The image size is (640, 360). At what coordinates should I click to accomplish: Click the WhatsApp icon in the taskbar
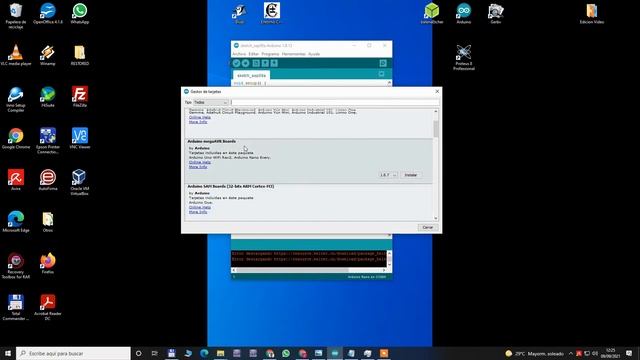[x=286, y=353]
